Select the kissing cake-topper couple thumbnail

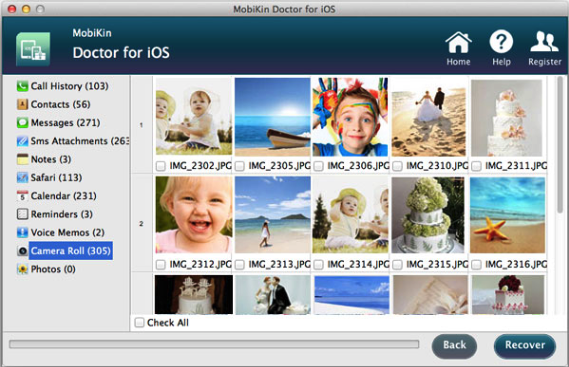click(273, 295)
